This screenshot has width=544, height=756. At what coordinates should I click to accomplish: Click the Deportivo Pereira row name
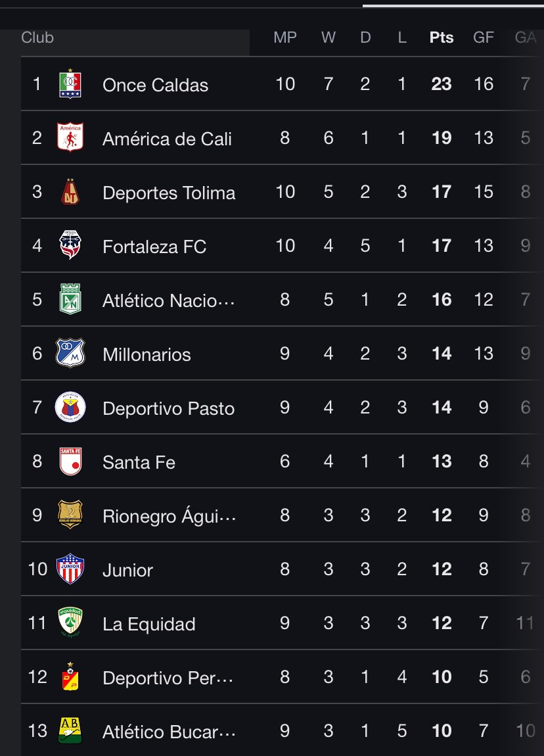click(x=168, y=678)
